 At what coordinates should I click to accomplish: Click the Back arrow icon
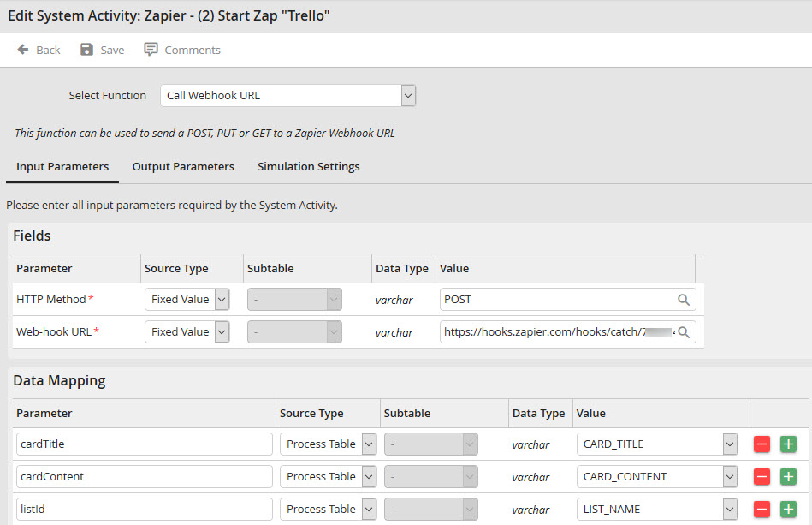pos(23,50)
